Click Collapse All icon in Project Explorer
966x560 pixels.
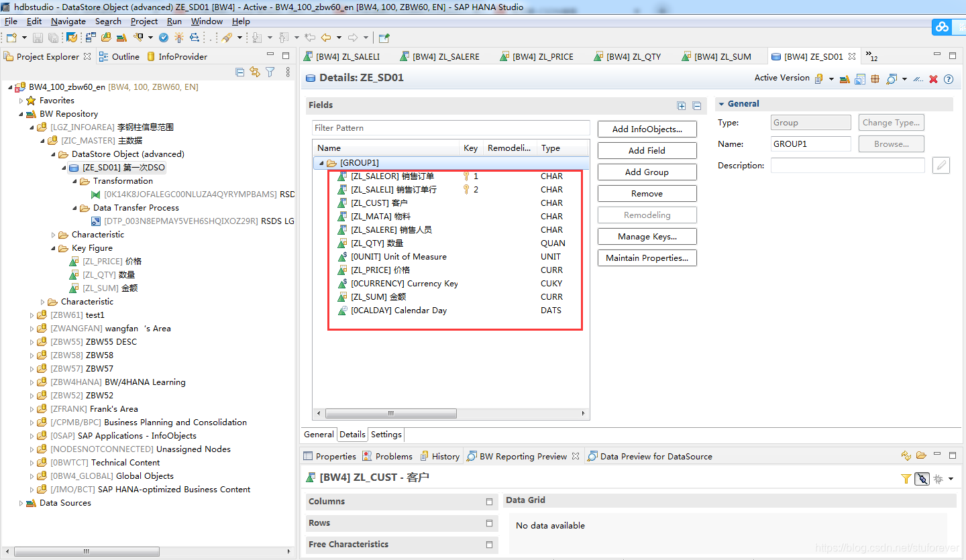240,72
